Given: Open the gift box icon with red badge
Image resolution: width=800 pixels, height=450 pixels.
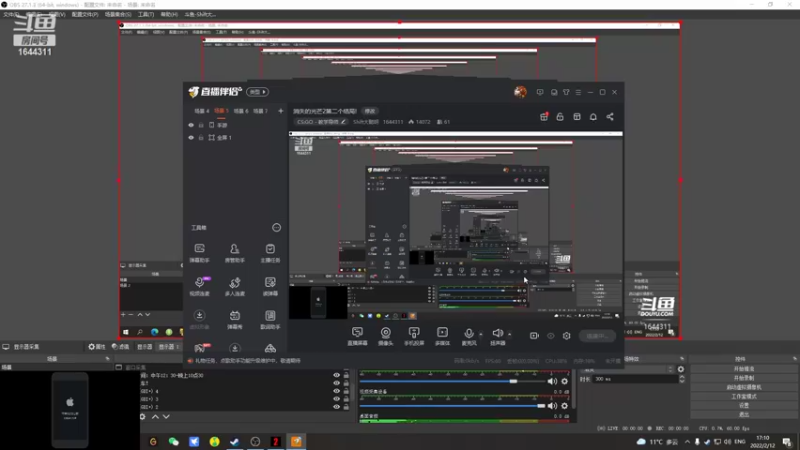Looking at the screenshot, I should tap(544, 117).
